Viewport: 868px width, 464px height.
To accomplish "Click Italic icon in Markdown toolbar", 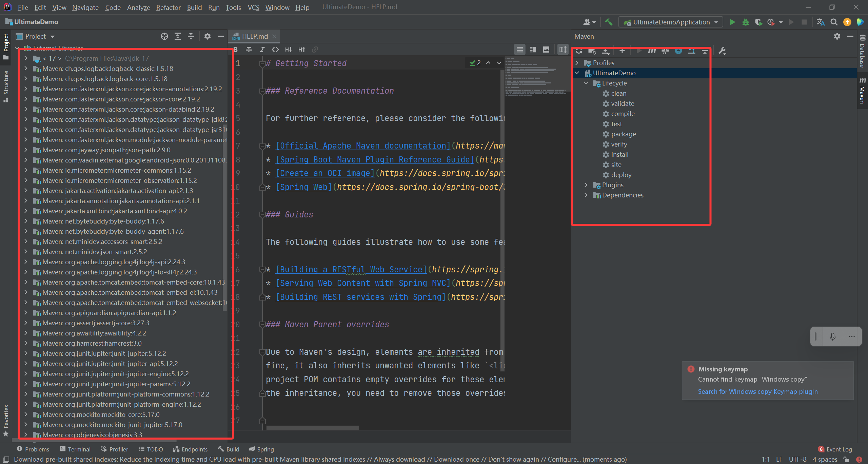I will click(262, 50).
